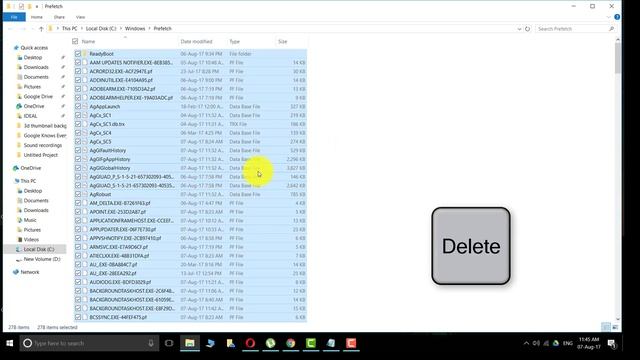This screenshot has height=360, width=640.
Task: Show hidden icons chevron in system tray
Action: (x=526, y=343)
